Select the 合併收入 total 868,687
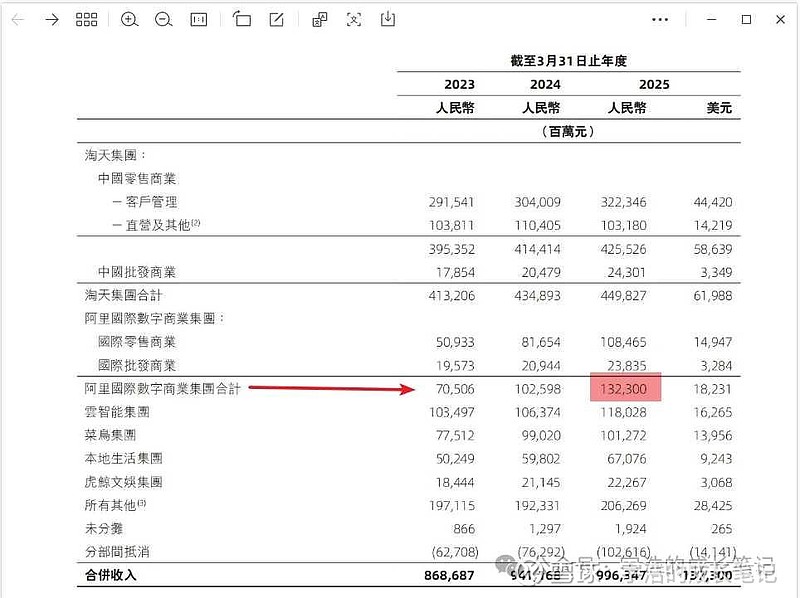 (449, 576)
